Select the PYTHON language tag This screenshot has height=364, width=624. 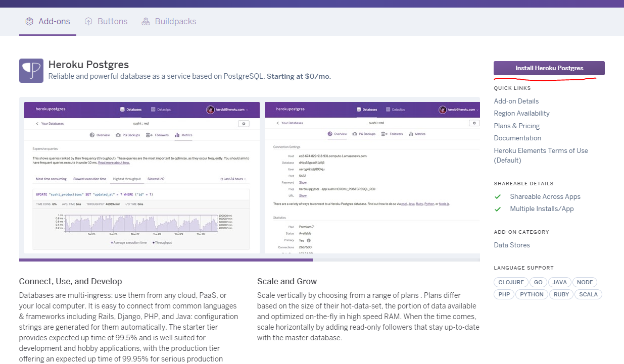(x=532, y=294)
